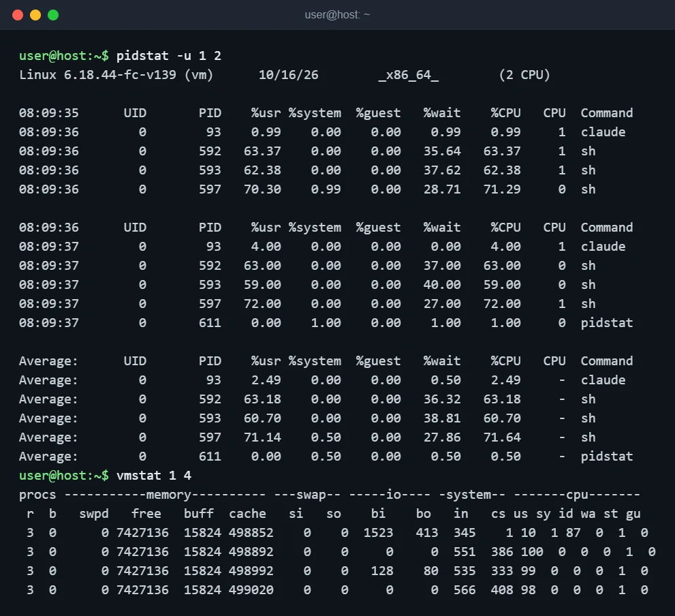675x616 pixels.
Task: Click the 'procs' group header in vmstat
Action: point(37,495)
